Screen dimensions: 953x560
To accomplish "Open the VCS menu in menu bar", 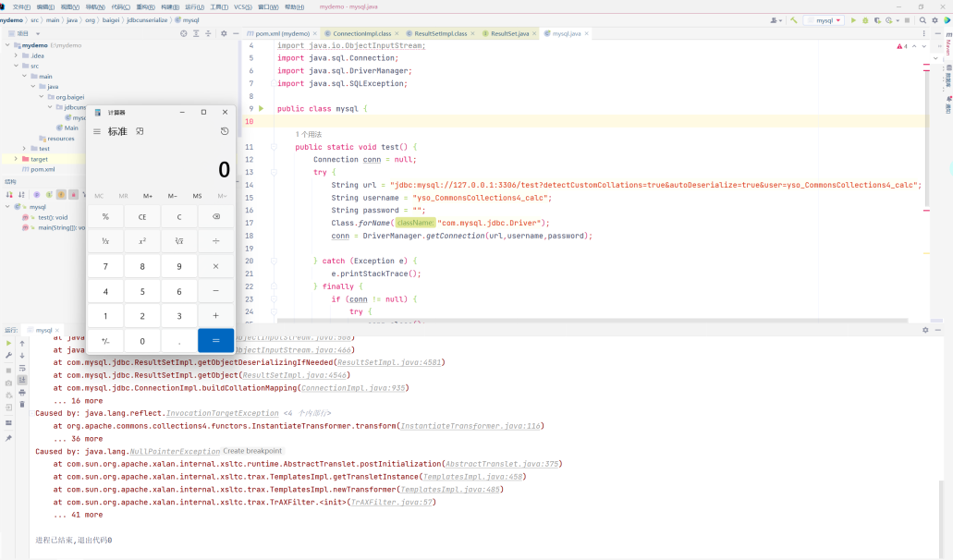I will [x=242, y=6].
